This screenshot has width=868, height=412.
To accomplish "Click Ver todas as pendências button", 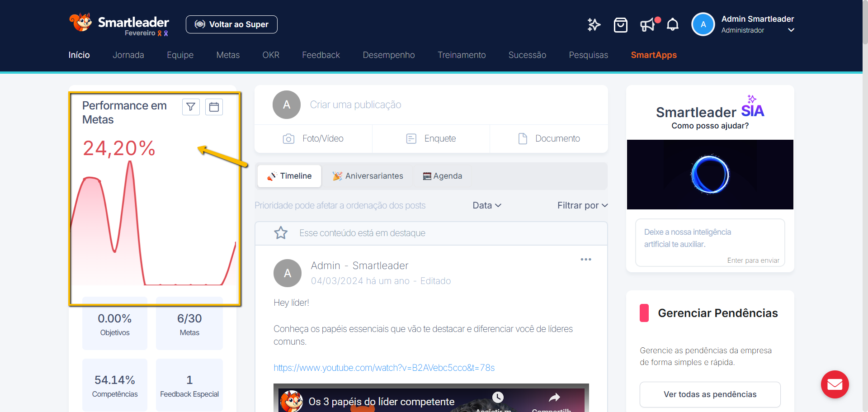I will [x=710, y=394].
